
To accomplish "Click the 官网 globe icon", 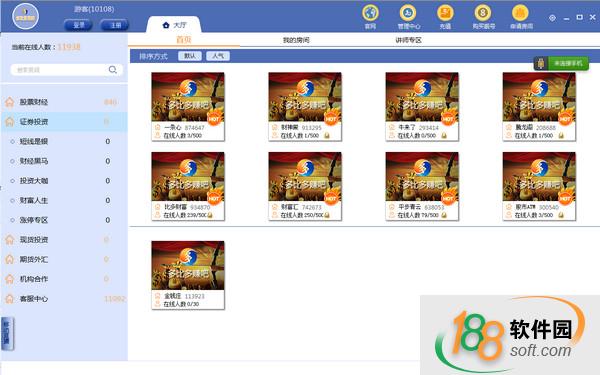I will click(370, 13).
